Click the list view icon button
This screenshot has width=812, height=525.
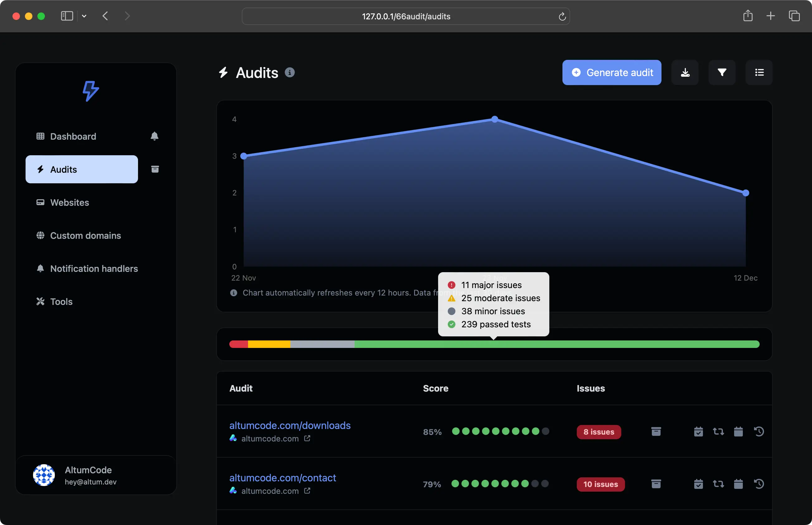click(x=759, y=73)
